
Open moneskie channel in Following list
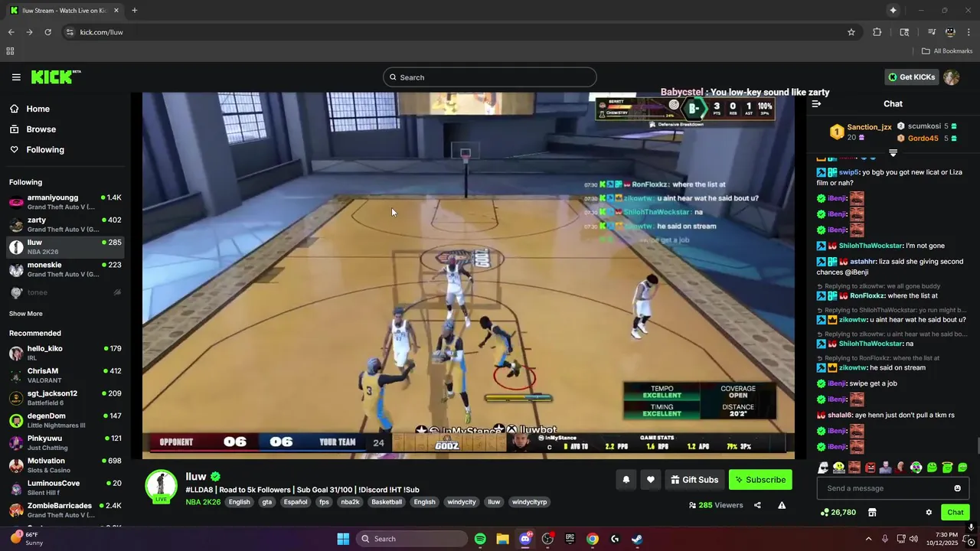65,269
